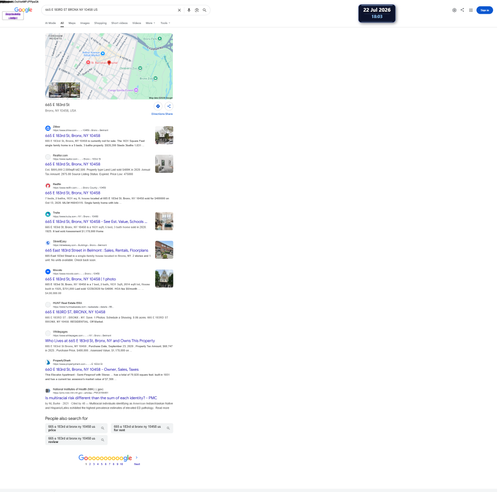500x492 pixels.
Task: Open Whitepages 'Who Lives at 665 E 183rd St' link
Action: pos(100,341)
